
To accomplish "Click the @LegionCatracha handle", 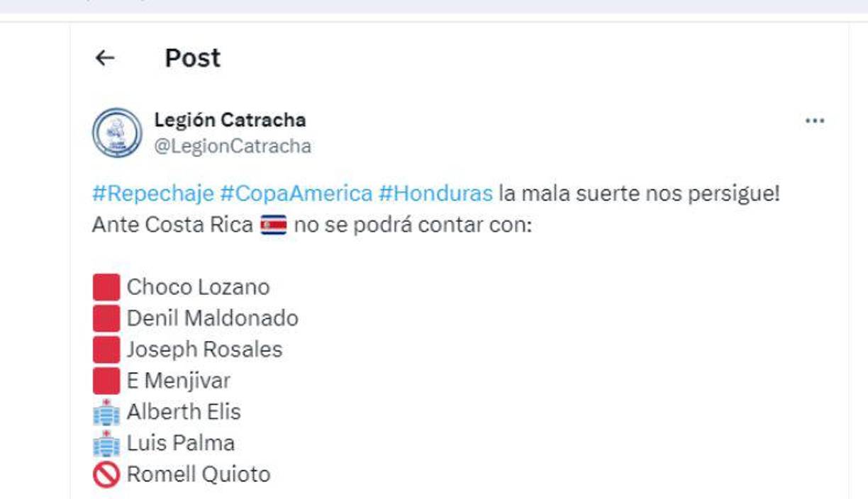I will 234,146.
